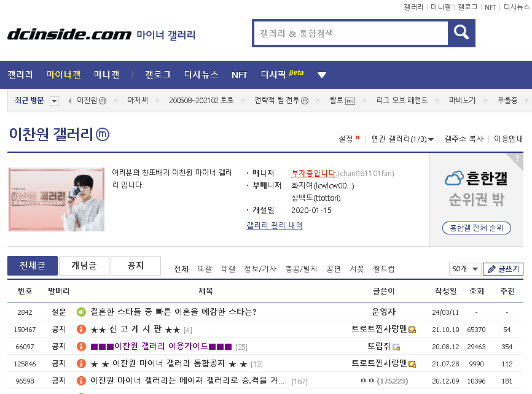This screenshot has width=532, height=394.
Task: Filter posts by 서폿 category
Action: point(357,269)
